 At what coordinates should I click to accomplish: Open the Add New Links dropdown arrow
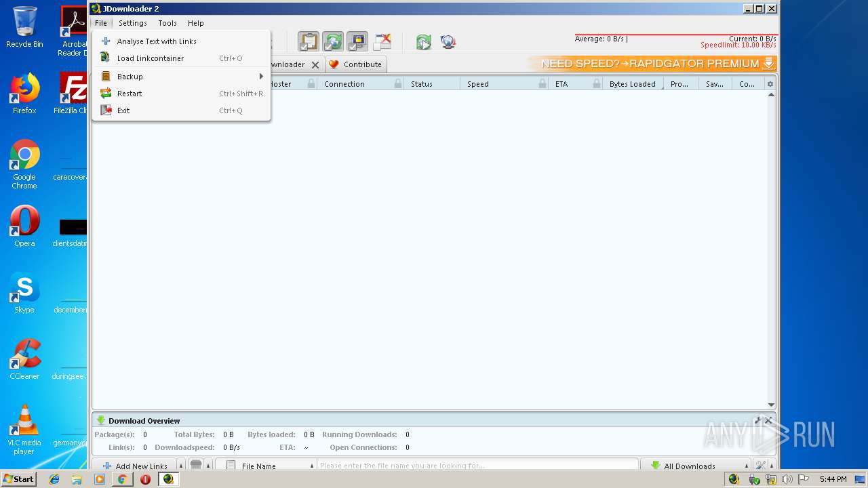(x=181, y=466)
